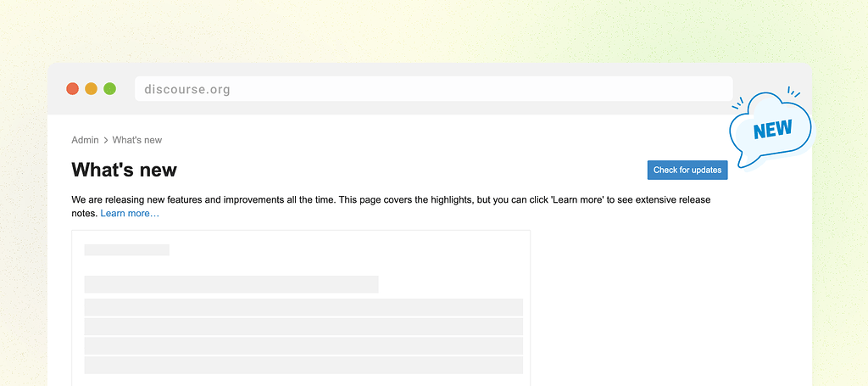Click the short placeholder bar atop the card
This screenshot has width=868, height=386.
point(127,250)
